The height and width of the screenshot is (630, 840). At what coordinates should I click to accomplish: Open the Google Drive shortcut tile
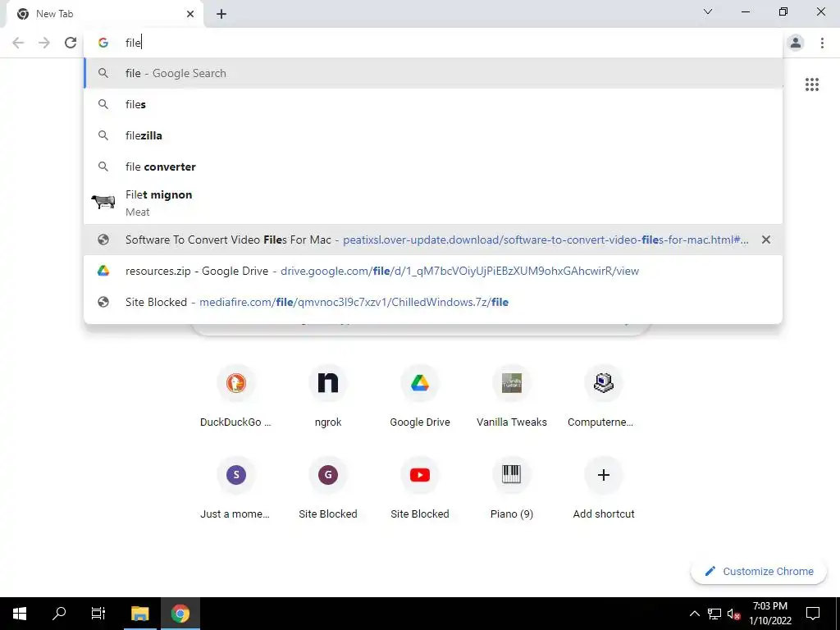[x=420, y=395]
